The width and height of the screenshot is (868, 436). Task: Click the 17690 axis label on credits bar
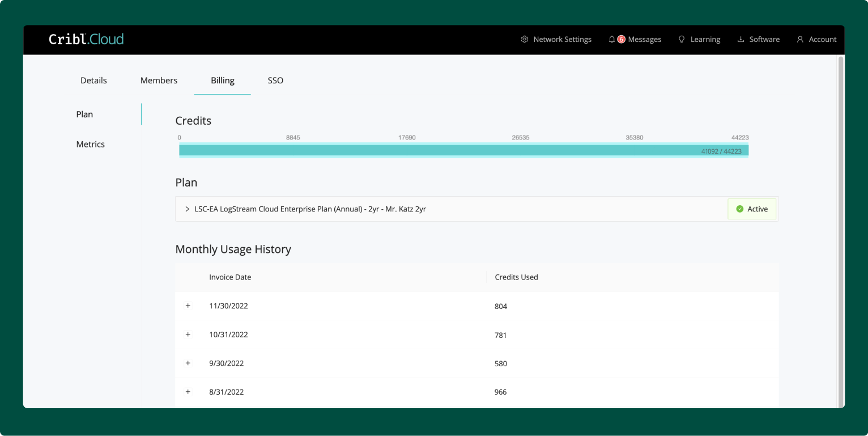point(407,138)
